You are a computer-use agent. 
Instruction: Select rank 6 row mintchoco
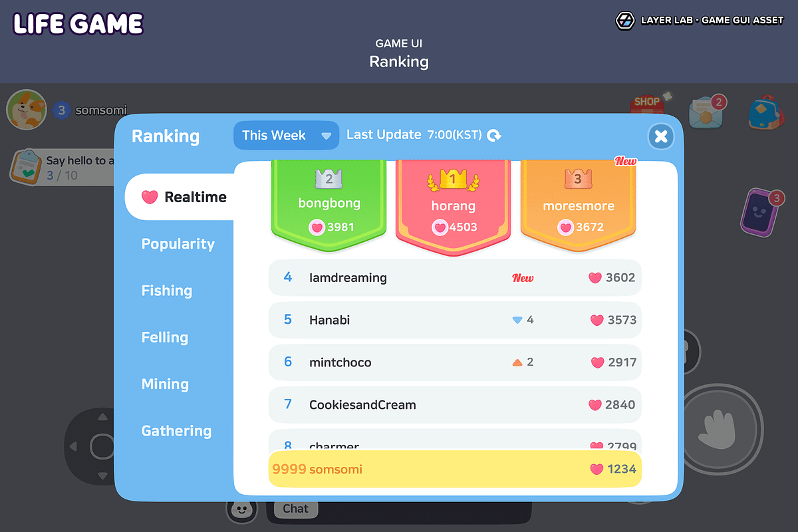coord(455,362)
